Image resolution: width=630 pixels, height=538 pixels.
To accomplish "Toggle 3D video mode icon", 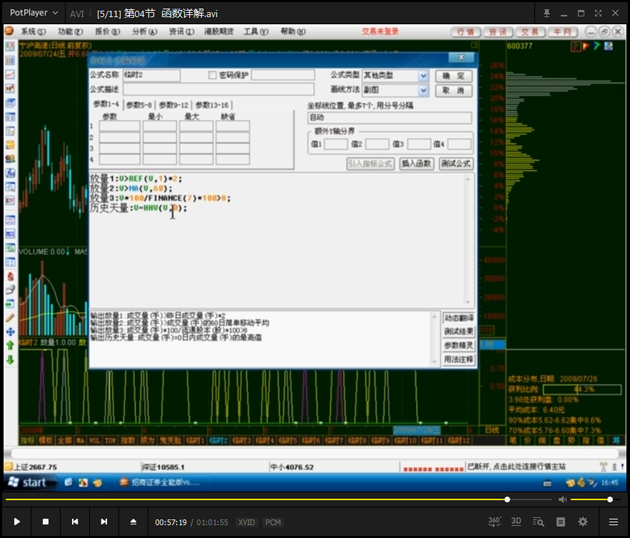I will 516,522.
